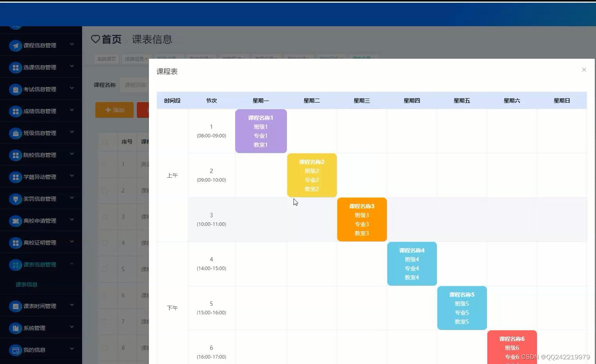
Task: Collapse the 课表信息管理 section
Action: [x=72, y=264]
